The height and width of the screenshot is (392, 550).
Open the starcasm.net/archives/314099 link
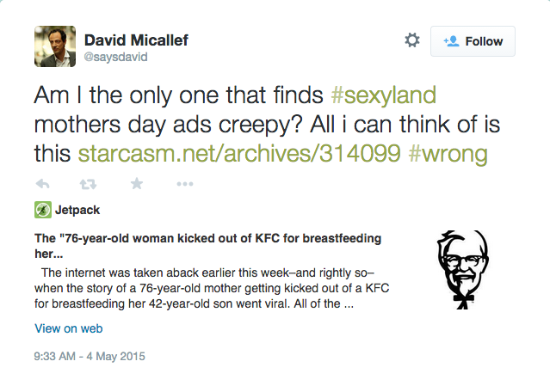click(239, 153)
